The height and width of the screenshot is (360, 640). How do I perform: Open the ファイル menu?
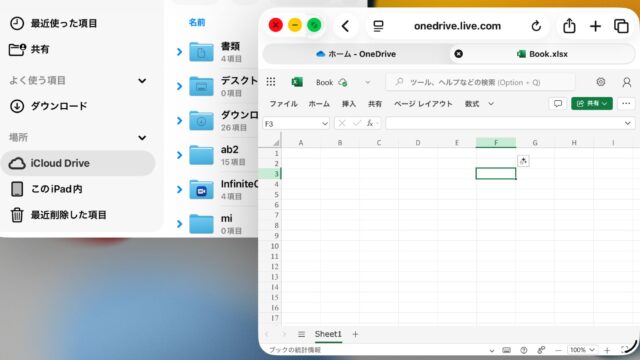283,104
